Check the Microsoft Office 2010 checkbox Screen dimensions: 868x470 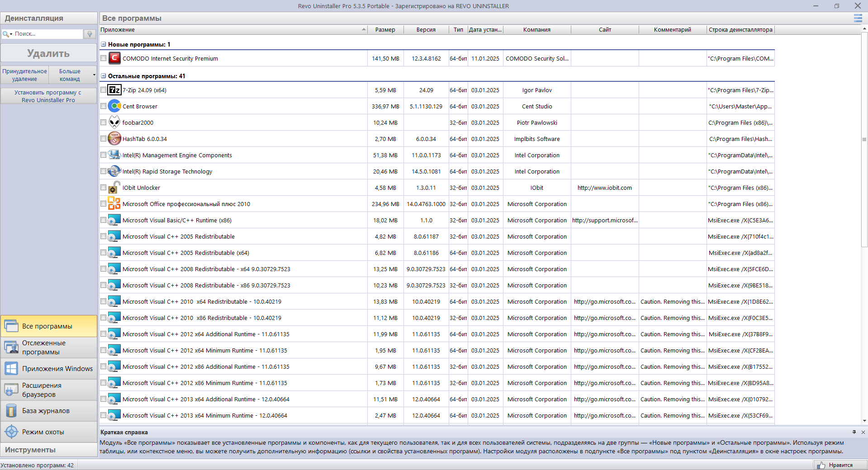103,204
